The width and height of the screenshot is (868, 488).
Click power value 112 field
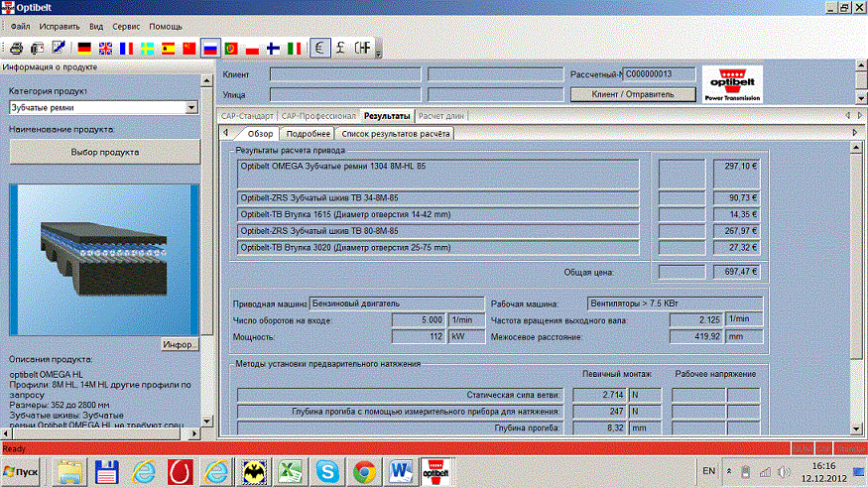tap(419, 337)
